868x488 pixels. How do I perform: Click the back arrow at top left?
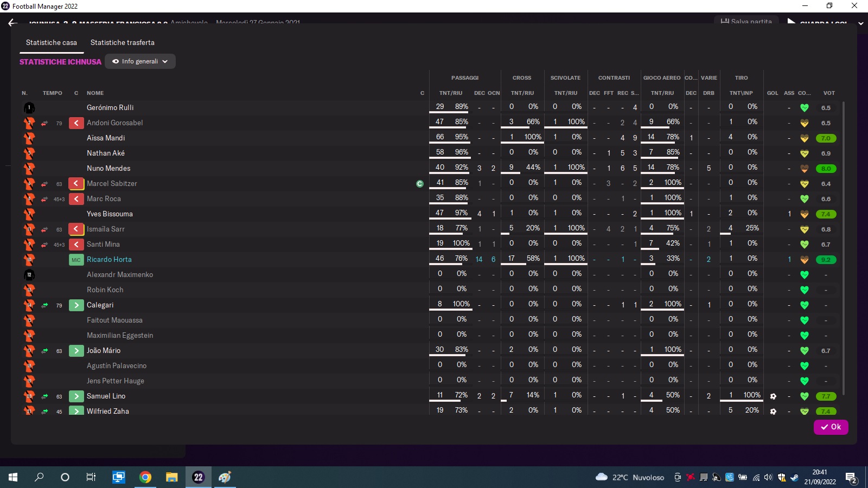[12, 23]
